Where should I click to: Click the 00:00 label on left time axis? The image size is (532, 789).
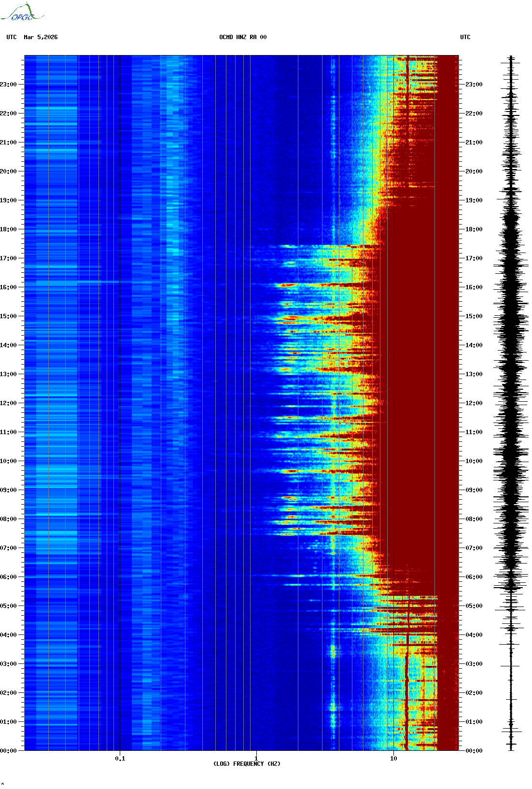tap(8, 751)
